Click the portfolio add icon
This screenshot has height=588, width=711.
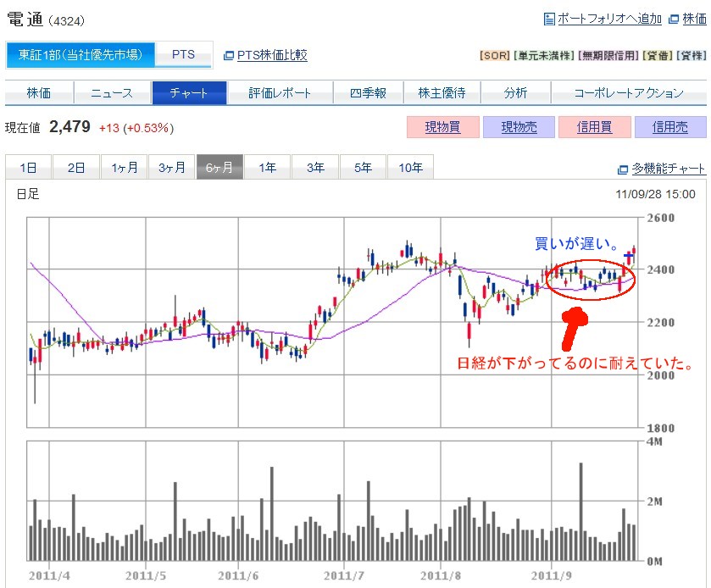[x=548, y=19]
